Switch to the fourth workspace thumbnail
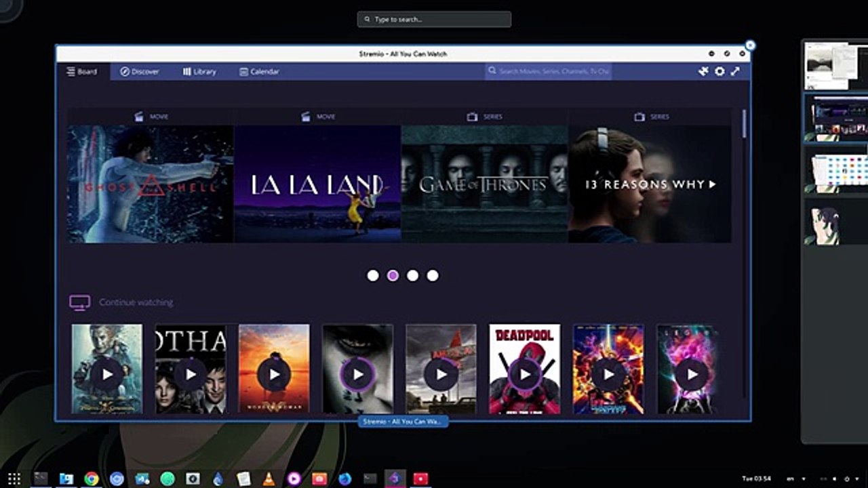Image resolution: width=868 pixels, height=488 pixels. pyautogui.click(x=835, y=222)
